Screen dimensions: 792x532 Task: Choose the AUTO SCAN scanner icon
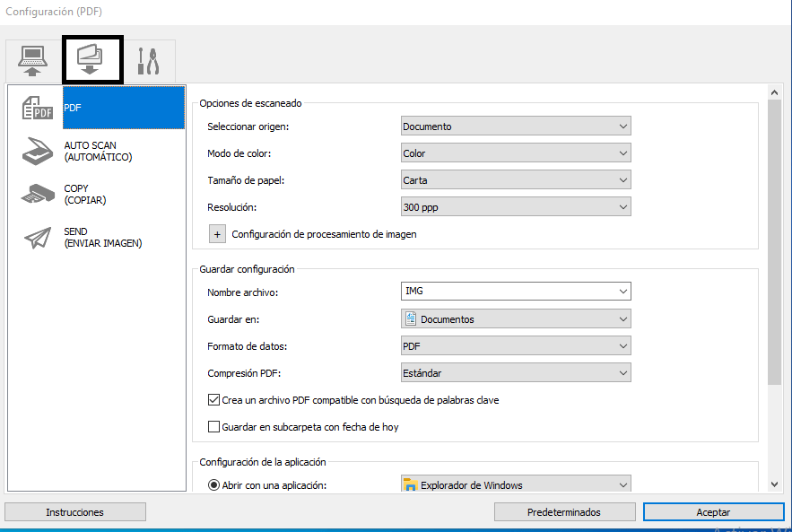37,151
